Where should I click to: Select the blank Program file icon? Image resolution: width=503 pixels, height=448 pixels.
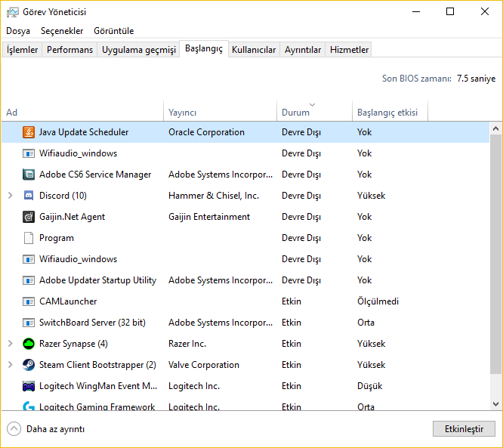coord(29,238)
